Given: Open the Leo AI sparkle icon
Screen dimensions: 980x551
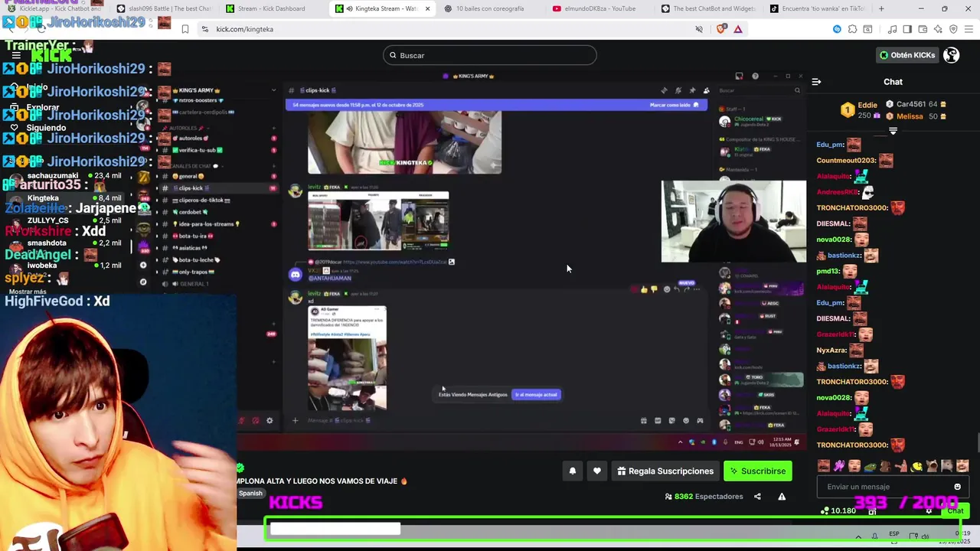Looking at the screenshot, I should pyautogui.click(x=938, y=29).
